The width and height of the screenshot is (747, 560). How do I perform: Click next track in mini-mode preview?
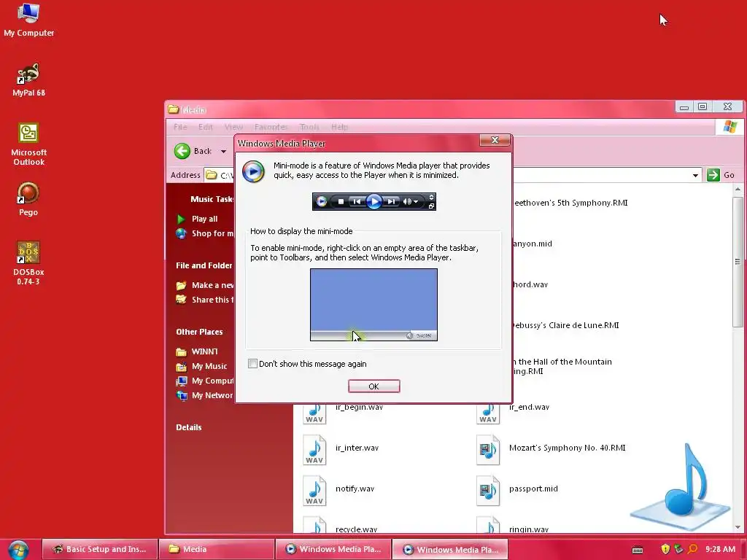[391, 202]
